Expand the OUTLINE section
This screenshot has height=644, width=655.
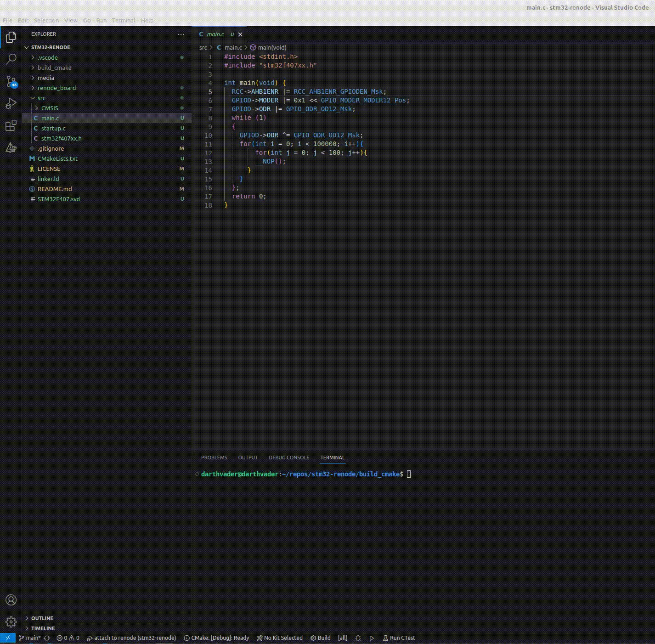[x=107, y=618]
